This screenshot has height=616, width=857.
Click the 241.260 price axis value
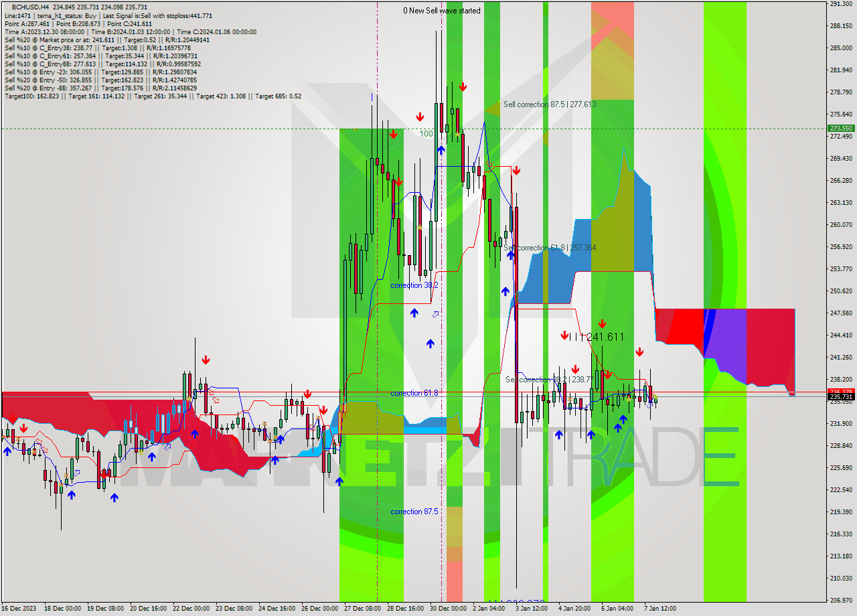[x=841, y=358]
